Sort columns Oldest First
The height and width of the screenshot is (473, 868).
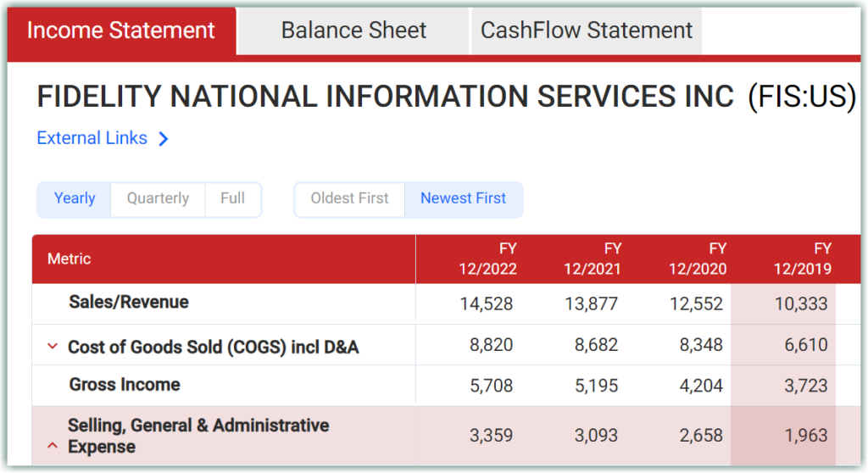click(x=350, y=199)
